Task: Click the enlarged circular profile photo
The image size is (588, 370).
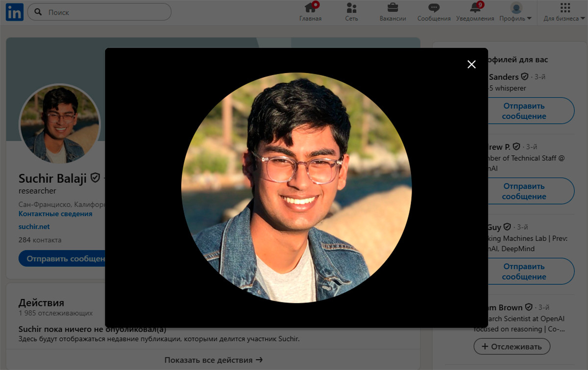Action: pyautogui.click(x=296, y=187)
